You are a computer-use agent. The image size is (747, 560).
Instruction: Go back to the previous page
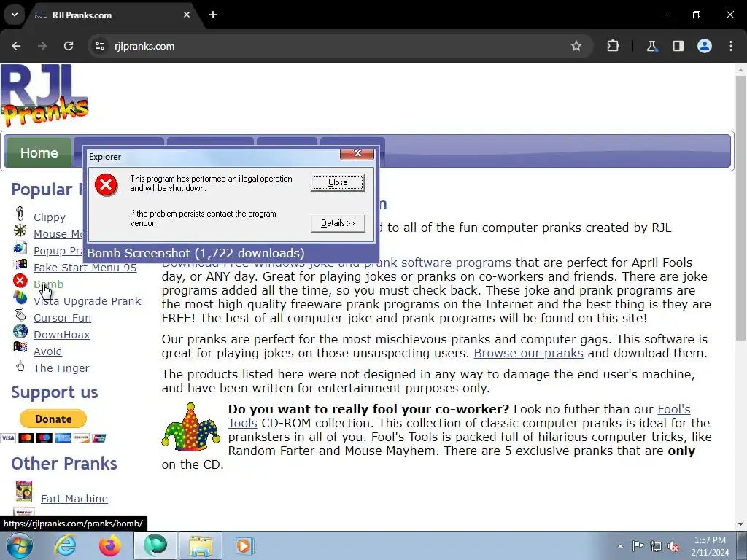click(x=16, y=46)
